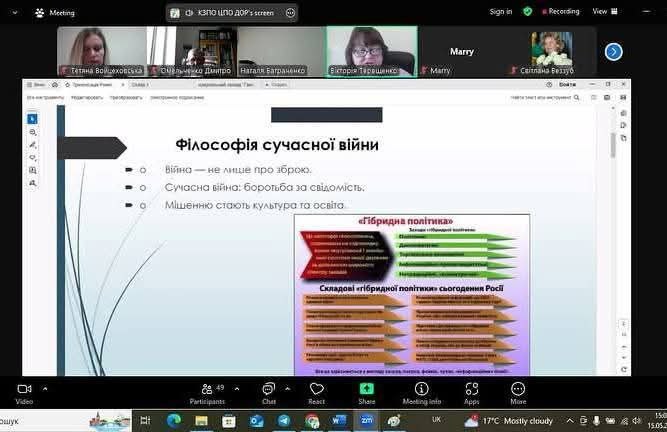Click the green encryption shield icon
This screenshot has width=667, height=432.
coord(527,12)
